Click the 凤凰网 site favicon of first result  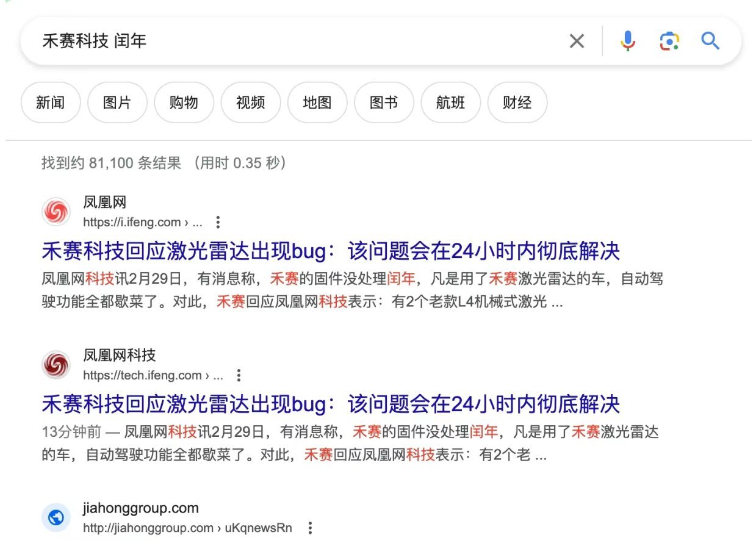[56, 212]
